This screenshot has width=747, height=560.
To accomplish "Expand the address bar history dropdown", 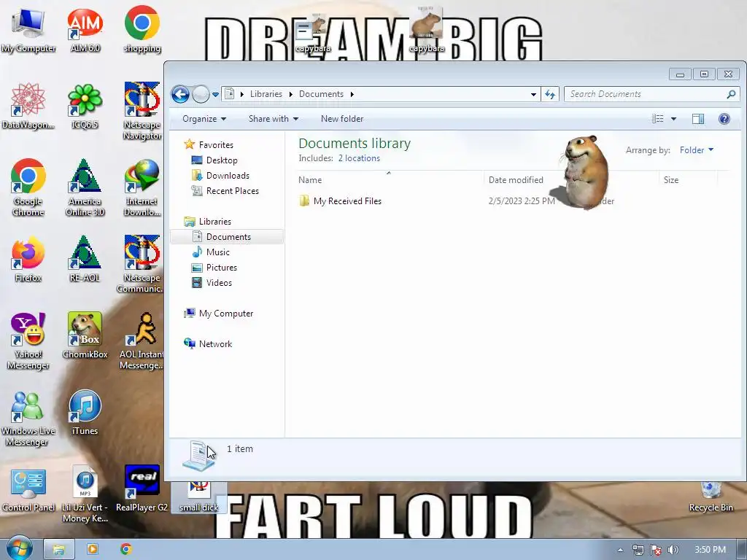I will coord(533,94).
